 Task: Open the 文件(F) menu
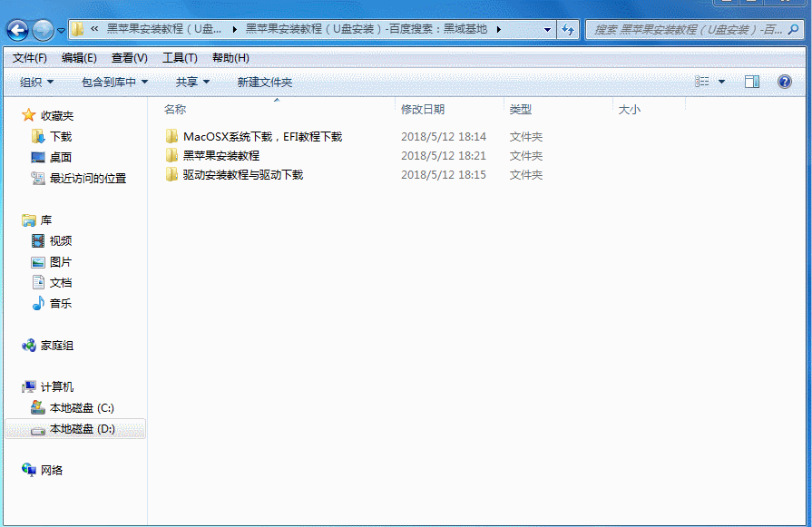click(x=30, y=58)
